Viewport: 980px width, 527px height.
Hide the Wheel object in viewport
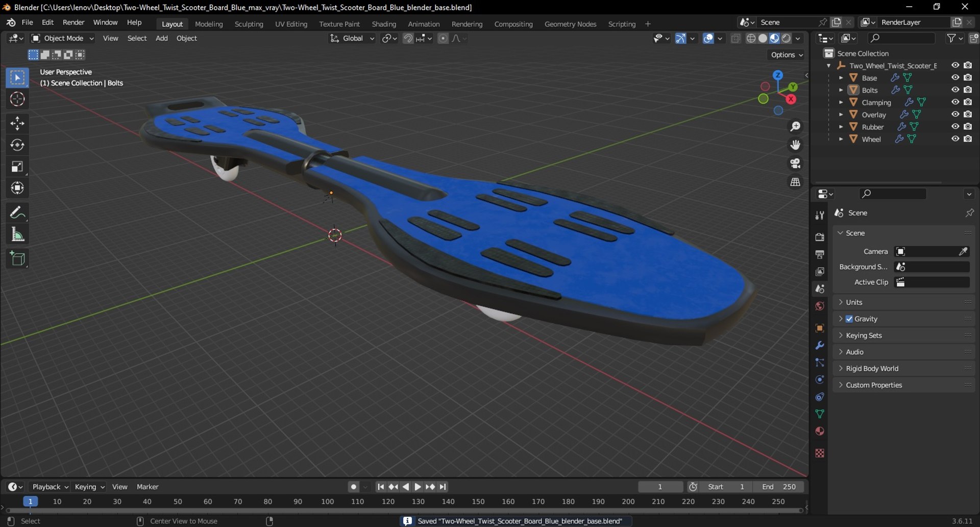pyautogui.click(x=955, y=139)
